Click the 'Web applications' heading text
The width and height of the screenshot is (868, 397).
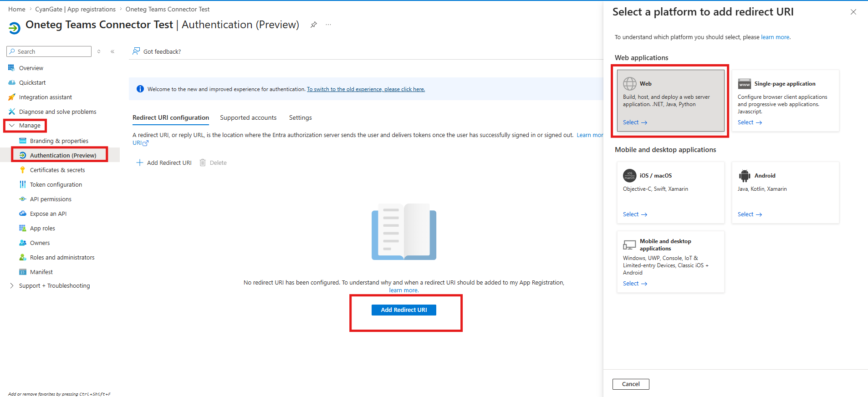(x=642, y=58)
